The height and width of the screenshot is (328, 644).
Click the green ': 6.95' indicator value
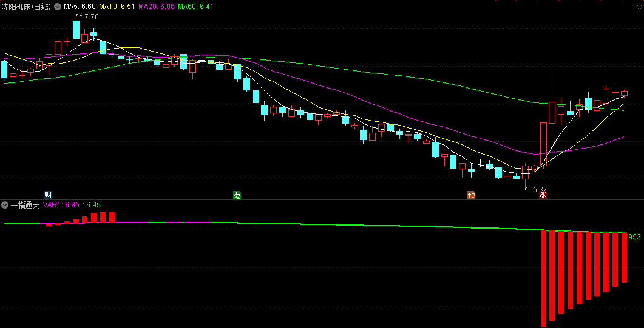[x=91, y=205]
